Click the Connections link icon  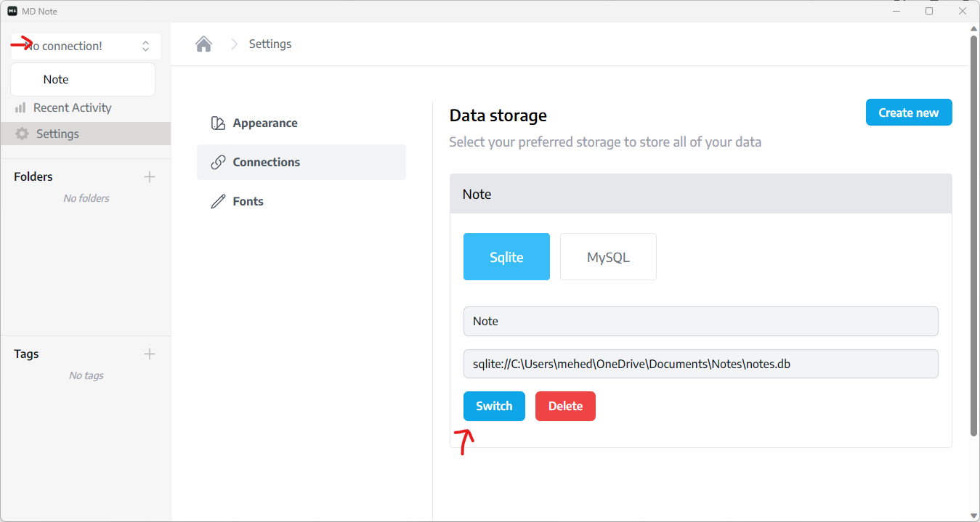[x=218, y=162]
